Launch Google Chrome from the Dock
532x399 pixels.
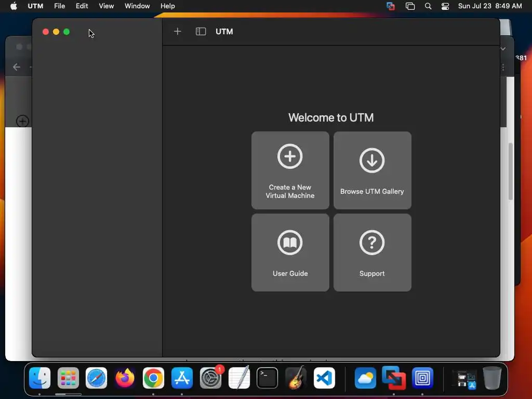153,378
